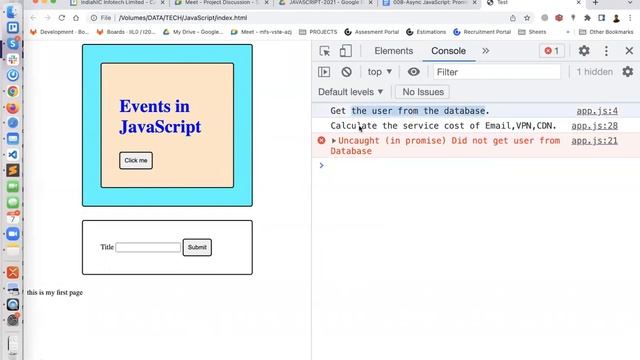This screenshot has width=640, height=360.
Task: Open the Assesment Portal bookmark
Action: (x=371, y=32)
